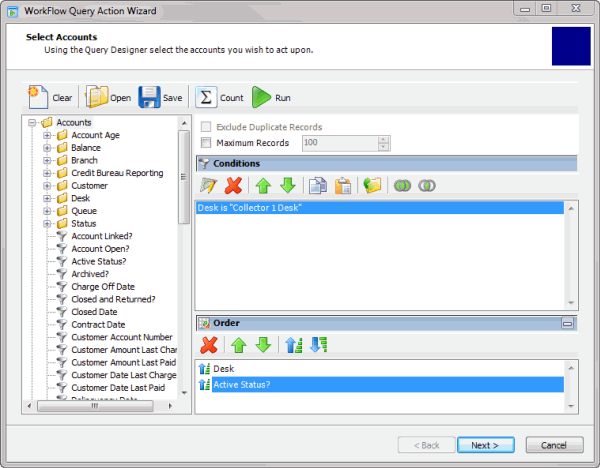The width and height of the screenshot is (600, 468).
Task: Select the Charge Off Date field
Action: 102,286
